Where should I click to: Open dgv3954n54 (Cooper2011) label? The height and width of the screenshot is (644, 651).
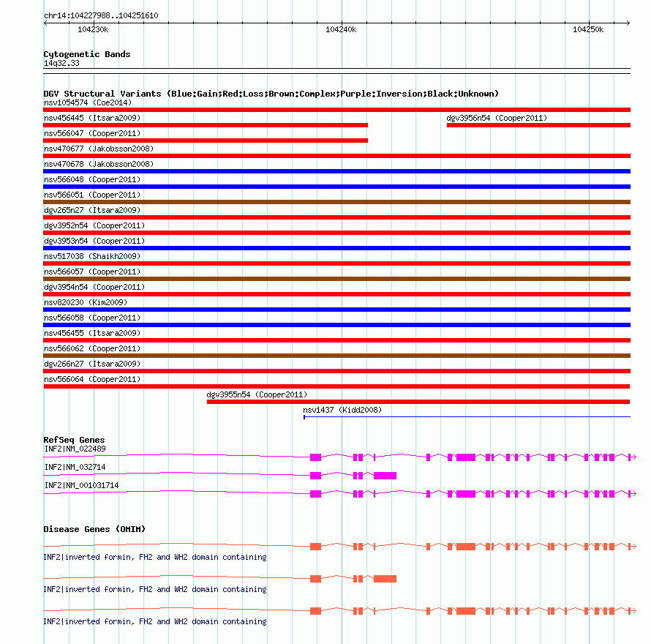click(x=94, y=287)
